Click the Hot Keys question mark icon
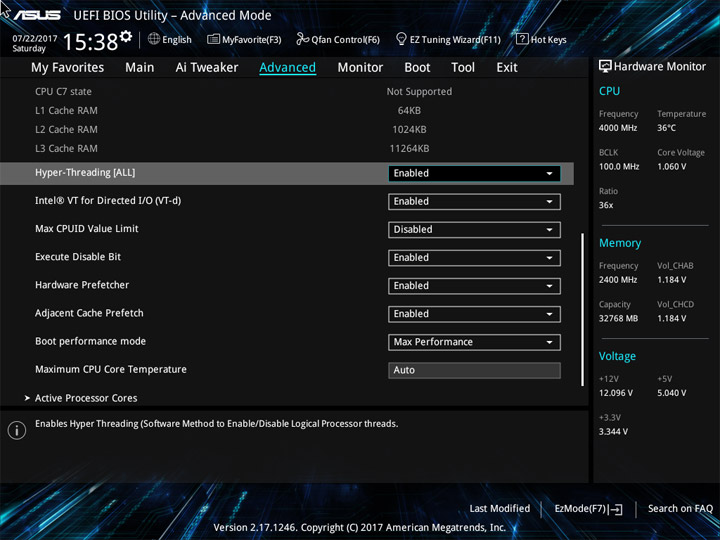Image resolution: width=720 pixels, height=540 pixels. pyautogui.click(x=522, y=39)
